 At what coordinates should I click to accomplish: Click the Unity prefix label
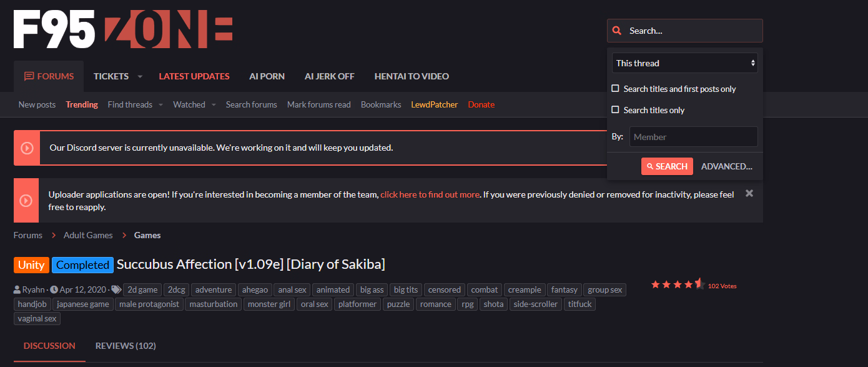pos(31,264)
